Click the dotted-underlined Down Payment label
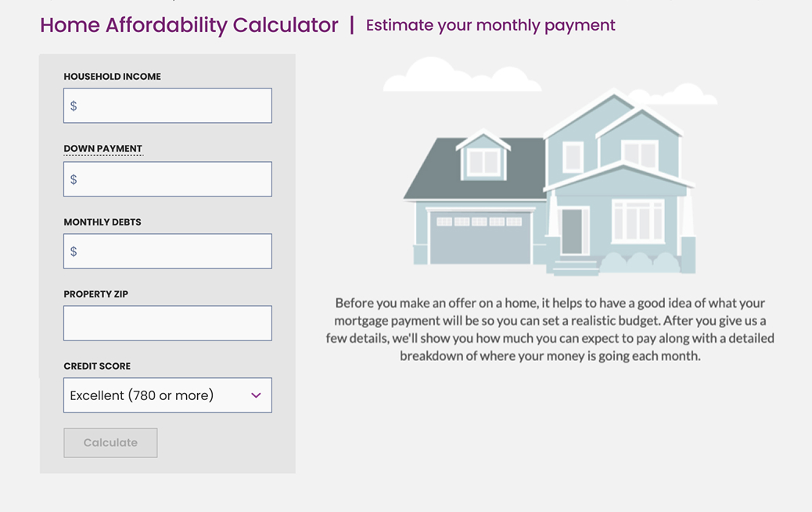 (103, 149)
